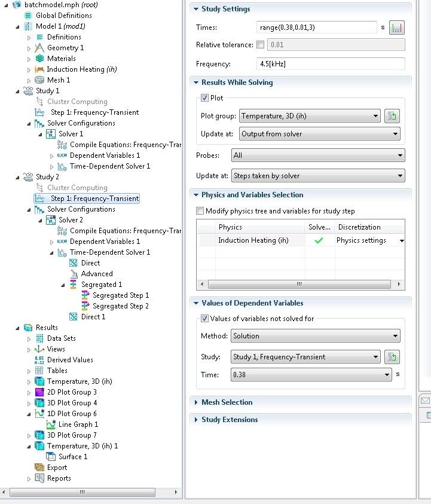Click go-to-source icon next to Study dropdown
This screenshot has height=504, width=431.
point(392,357)
